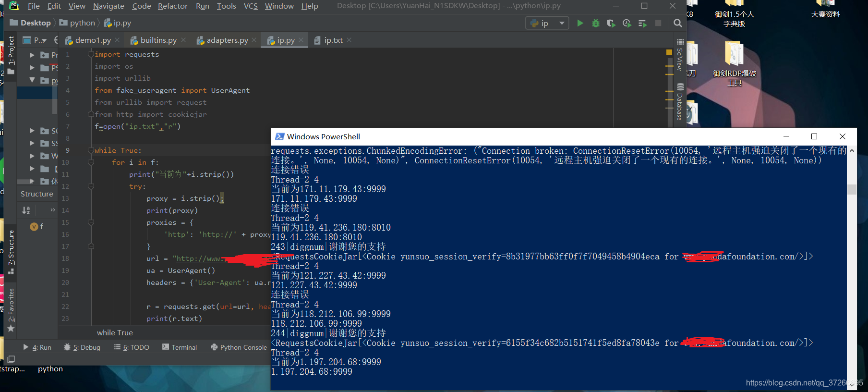868x392 pixels.
Task: Open the Python Console panel
Action: 239,347
